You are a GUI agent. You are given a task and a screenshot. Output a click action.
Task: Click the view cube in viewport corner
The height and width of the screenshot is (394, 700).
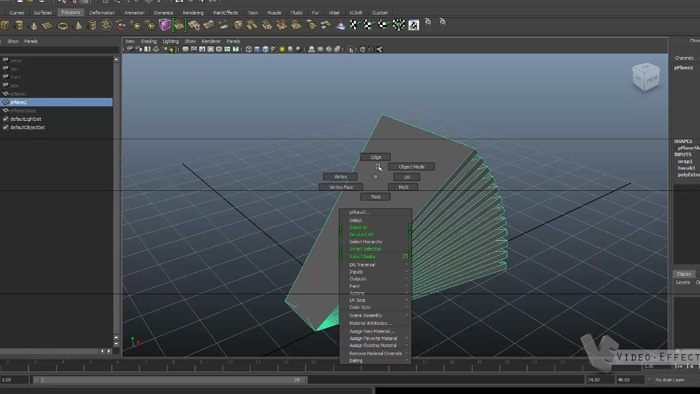(646, 76)
